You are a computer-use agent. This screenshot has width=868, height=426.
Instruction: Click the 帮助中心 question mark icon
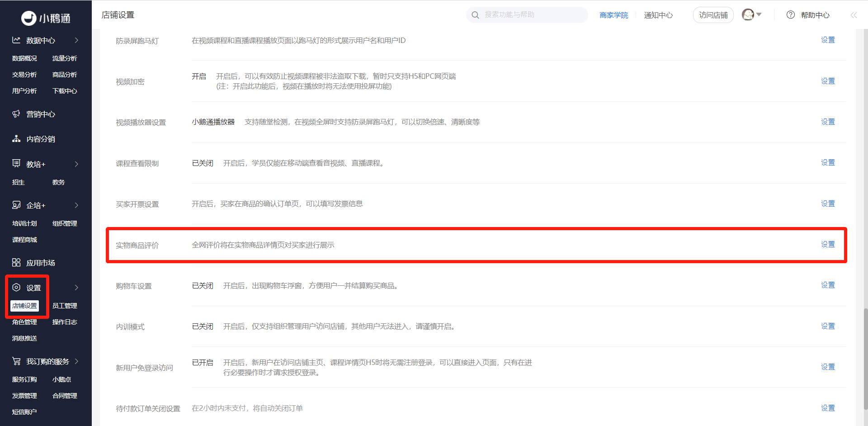click(x=791, y=15)
